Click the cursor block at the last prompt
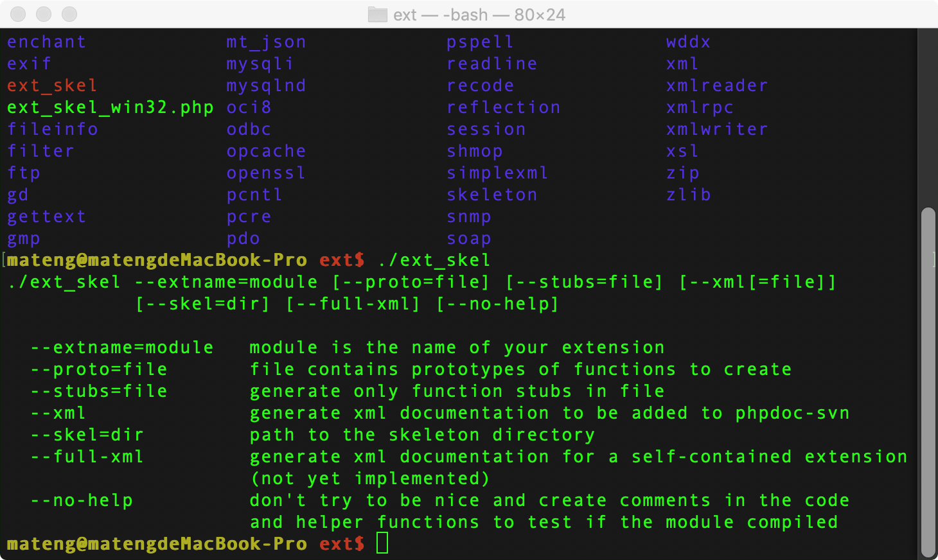Viewport: 938px width, 560px height. point(382,543)
